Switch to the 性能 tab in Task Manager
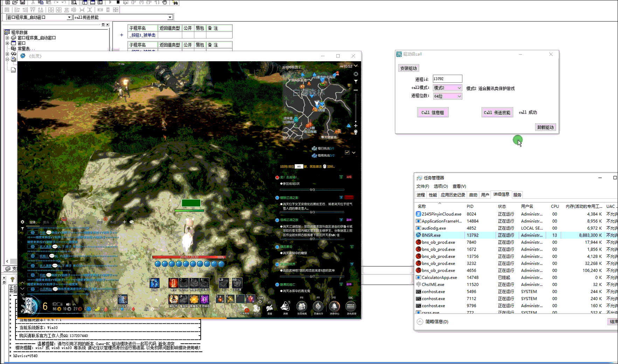Viewport: 618px width, 364px height. (x=433, y=195)
